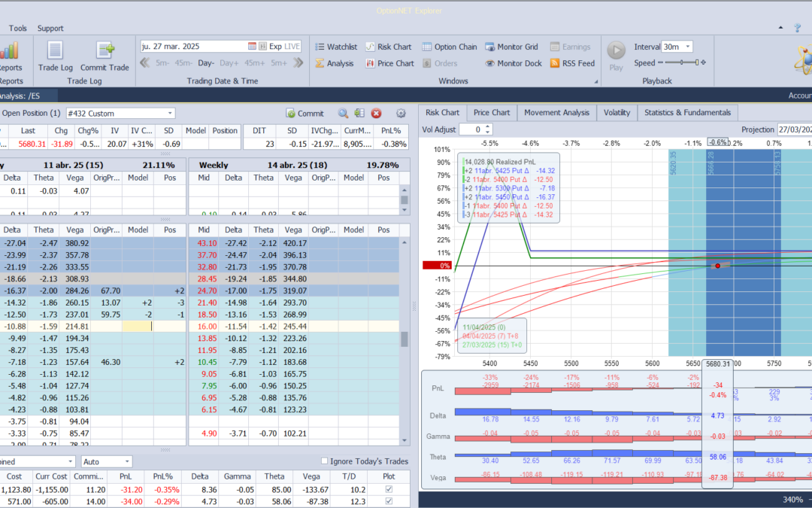Screen dimensions: 812x508
Task: Click the 45m- time step button
Action: tap(183, 62)
